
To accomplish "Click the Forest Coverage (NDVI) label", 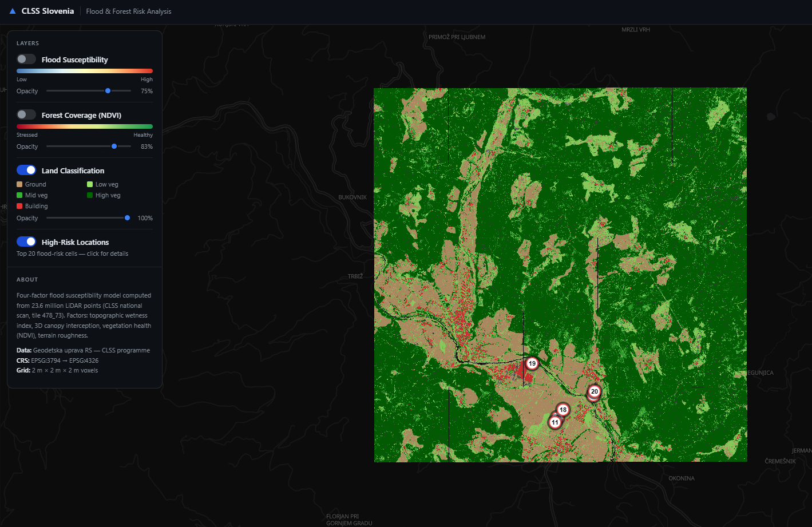I will pyautogui.click(x=81, y=115).
